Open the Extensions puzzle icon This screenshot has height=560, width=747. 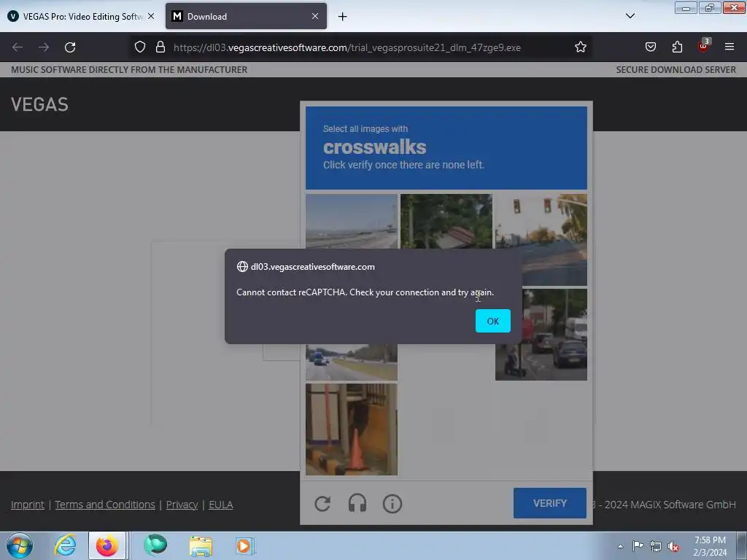(x=677, y=47)
